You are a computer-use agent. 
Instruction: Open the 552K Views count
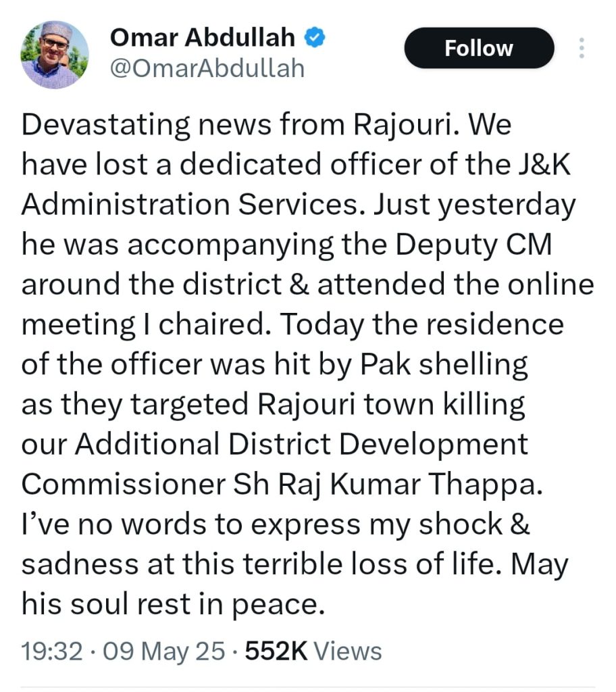pyautogui.click(x=313, y=651)
